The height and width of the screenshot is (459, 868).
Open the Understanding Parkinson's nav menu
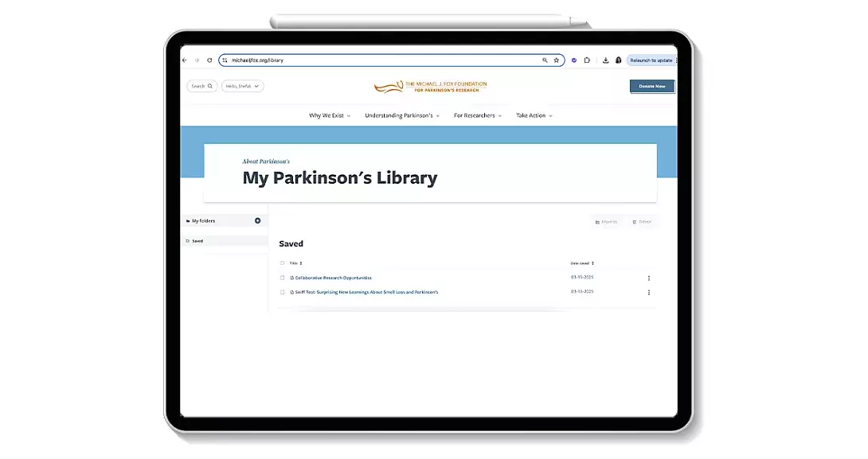401,115
